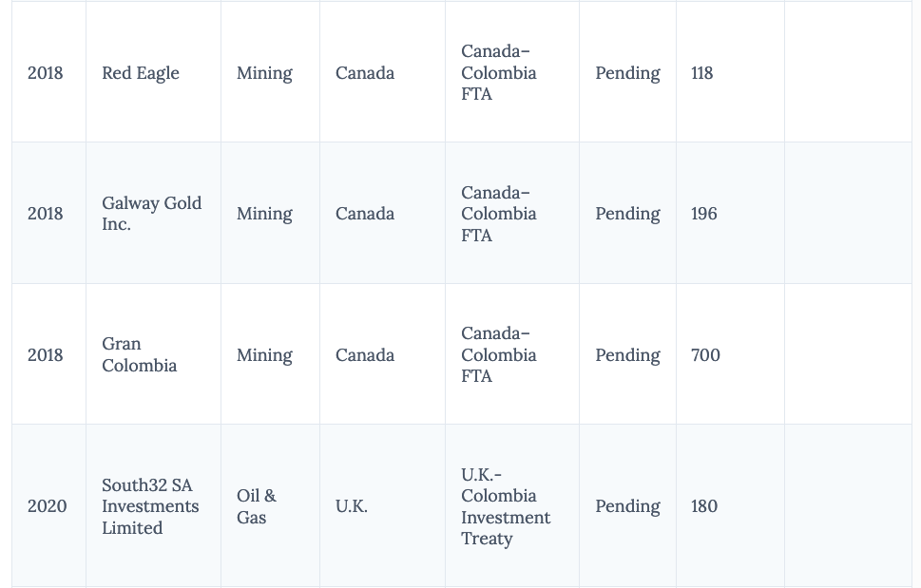Select the "U.K.-Colombia Investment Treaty" cell
The image size is (921, 588).
coord(506,506)
